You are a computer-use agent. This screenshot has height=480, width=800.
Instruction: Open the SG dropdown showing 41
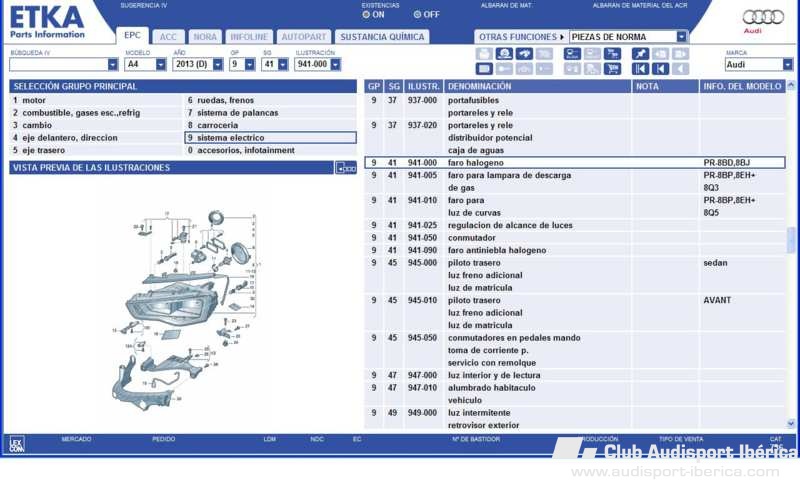[x=283, y=65]
